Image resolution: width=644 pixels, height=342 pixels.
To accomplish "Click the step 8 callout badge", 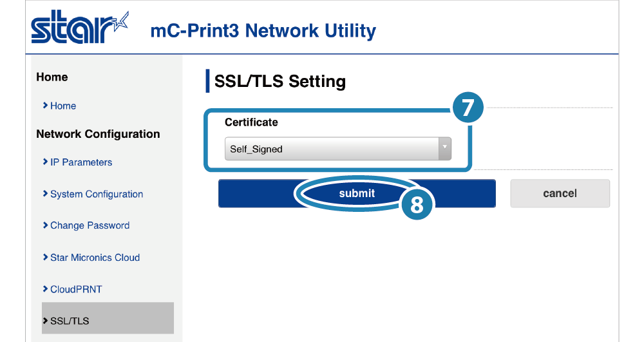I will point(416,205).
